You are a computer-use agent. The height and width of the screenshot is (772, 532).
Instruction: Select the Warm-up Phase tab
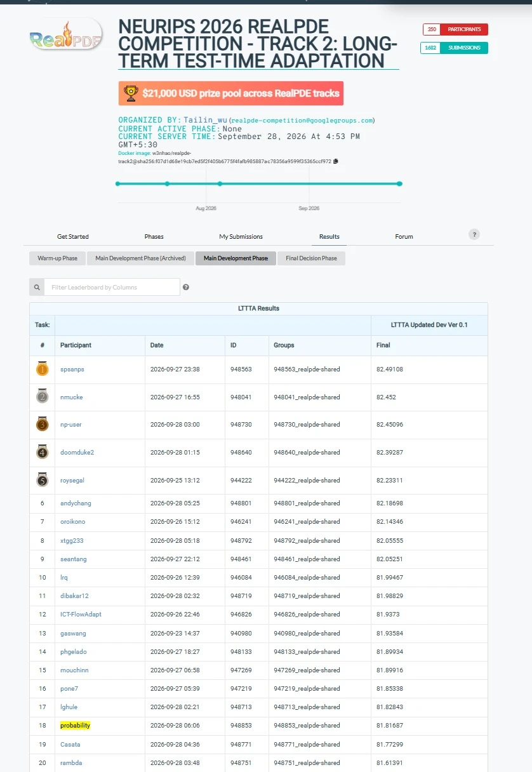(58, 258)
